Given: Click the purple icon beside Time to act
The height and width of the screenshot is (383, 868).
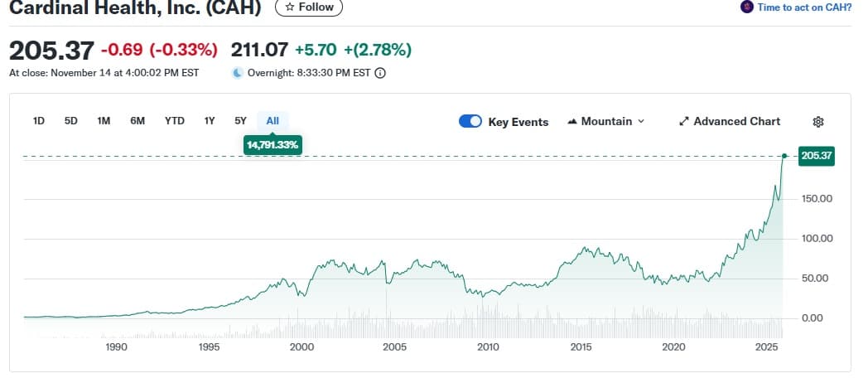Looking at the screenshot, I should (747, 7).
